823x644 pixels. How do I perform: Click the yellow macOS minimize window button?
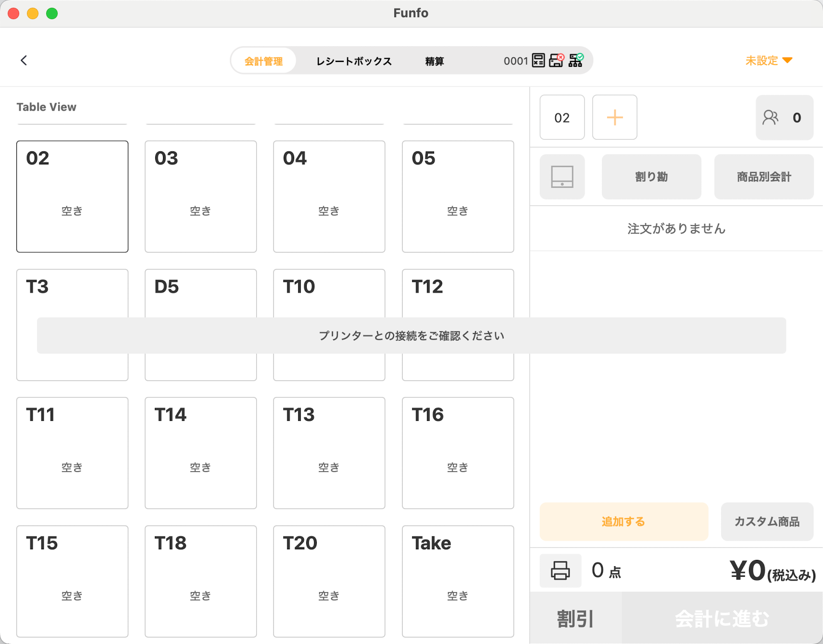coord(33,13)
